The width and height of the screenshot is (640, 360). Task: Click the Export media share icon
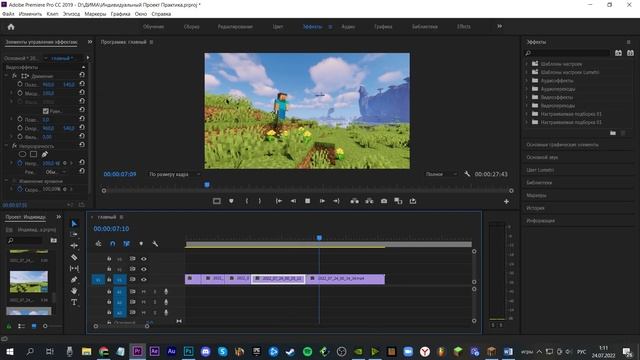pyautogui.click(x=413, y=201)
